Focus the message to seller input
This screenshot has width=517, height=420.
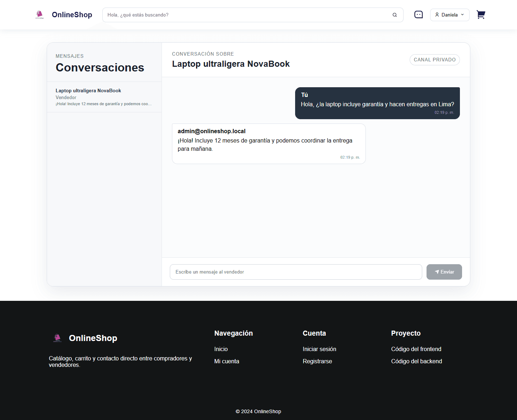(x=296, y=272)
